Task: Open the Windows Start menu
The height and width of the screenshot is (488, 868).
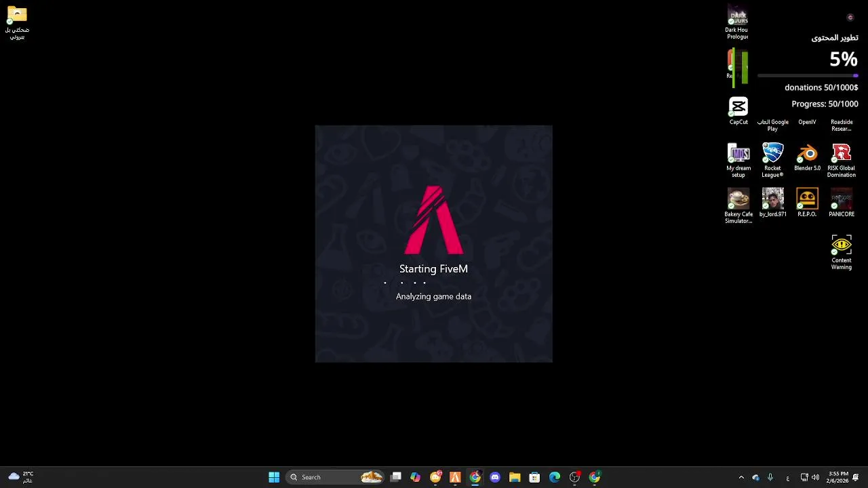Action: tap(274, 477)
